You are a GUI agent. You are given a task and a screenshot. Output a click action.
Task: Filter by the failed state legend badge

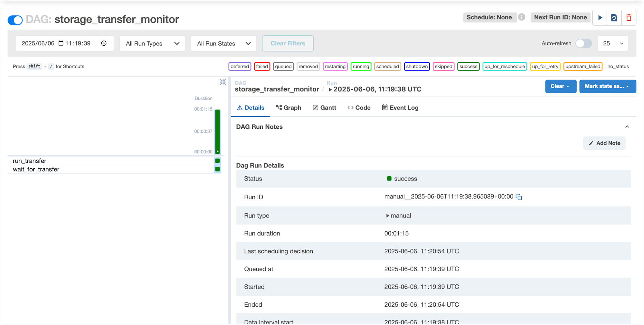(x=262, y=67)
